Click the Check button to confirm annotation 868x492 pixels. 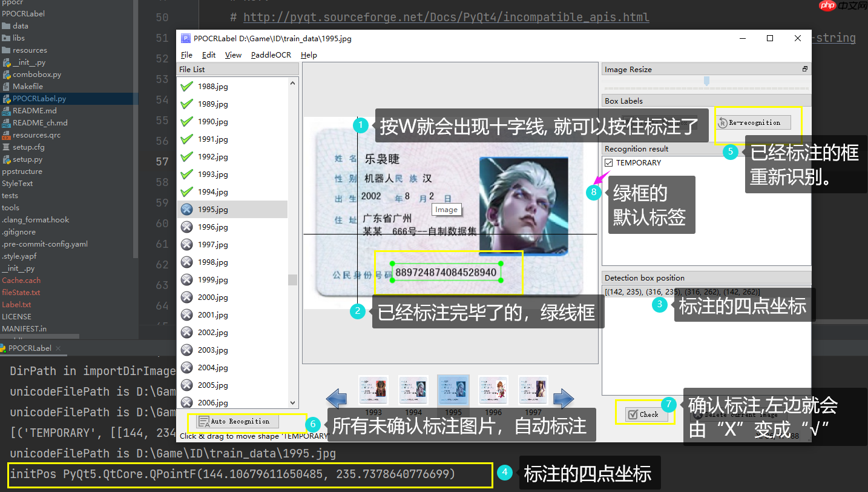tap(643, 414)
